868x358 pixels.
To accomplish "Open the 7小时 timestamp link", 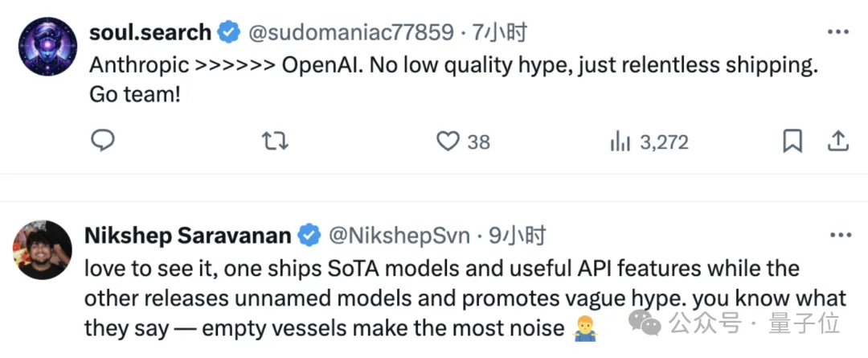I will pos(501,33).
